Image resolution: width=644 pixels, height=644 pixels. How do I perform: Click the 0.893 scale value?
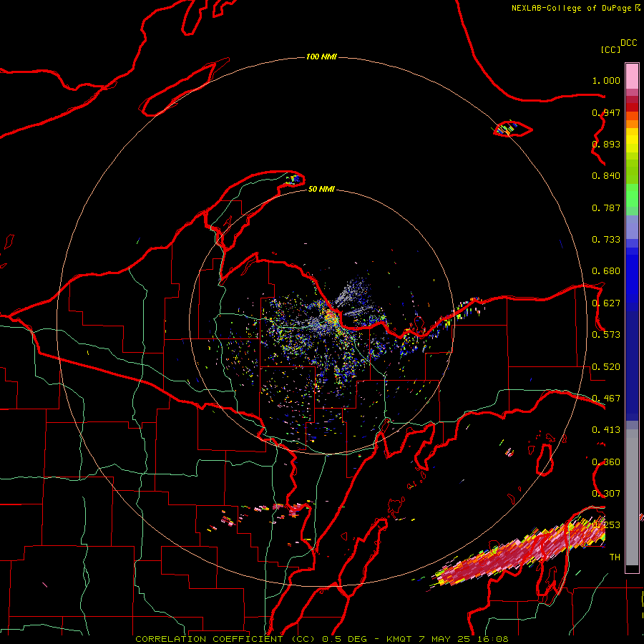[x=606, y=144]
